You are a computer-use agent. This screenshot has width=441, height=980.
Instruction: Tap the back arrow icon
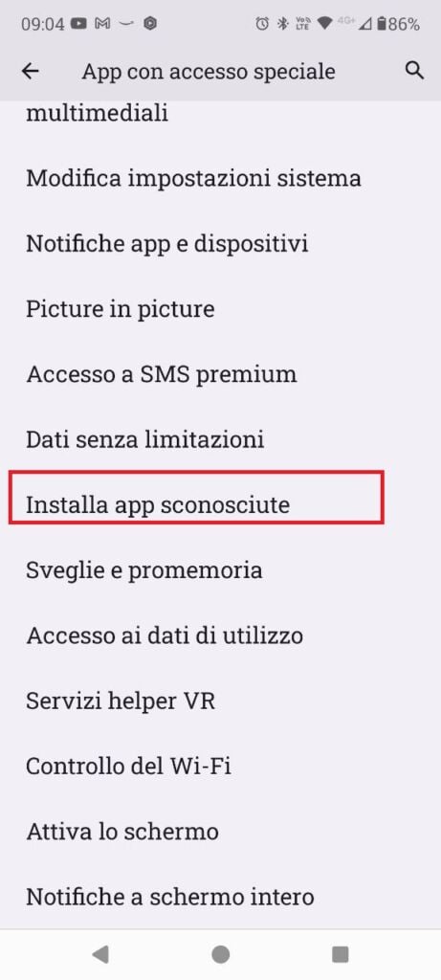(30, 71)
